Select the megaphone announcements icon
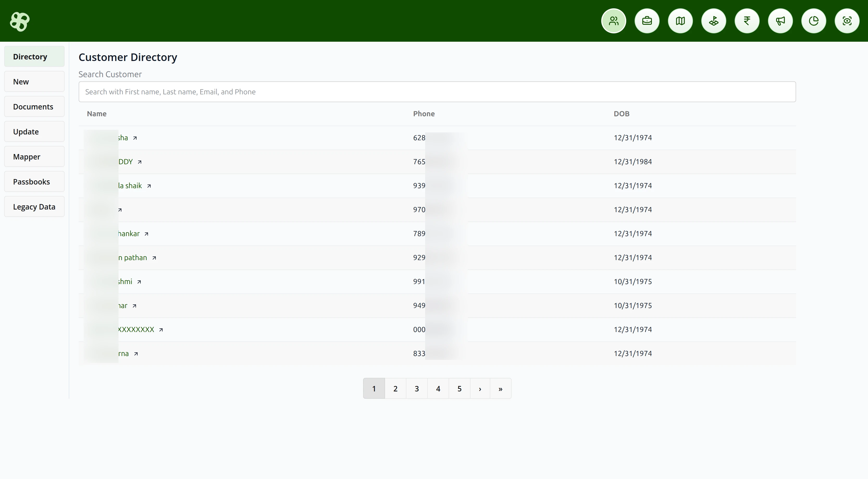Viewport: 868px width, 479px height. pyautogui.click(x=780, y=21)
